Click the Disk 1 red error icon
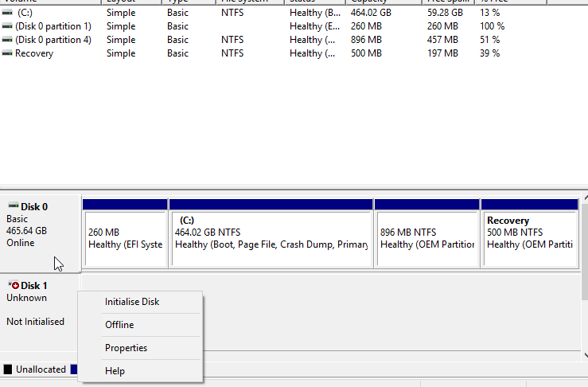This screenshot has height=387, width=588. click(14, 285)
